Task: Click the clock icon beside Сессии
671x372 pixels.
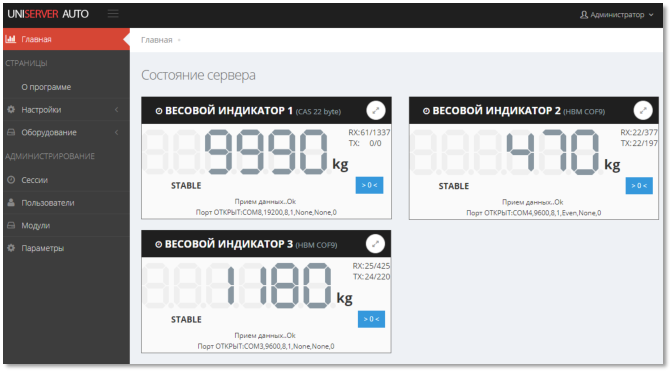Action: point(11,180)
